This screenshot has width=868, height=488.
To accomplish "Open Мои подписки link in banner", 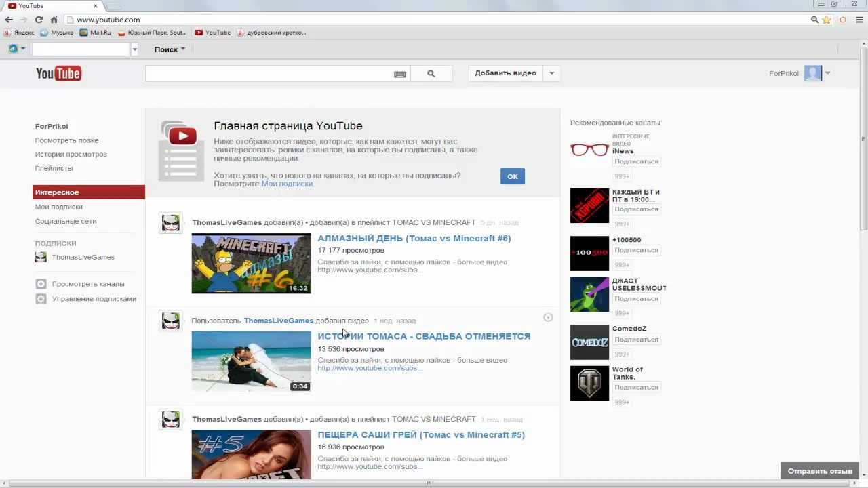I will (287, 184).
